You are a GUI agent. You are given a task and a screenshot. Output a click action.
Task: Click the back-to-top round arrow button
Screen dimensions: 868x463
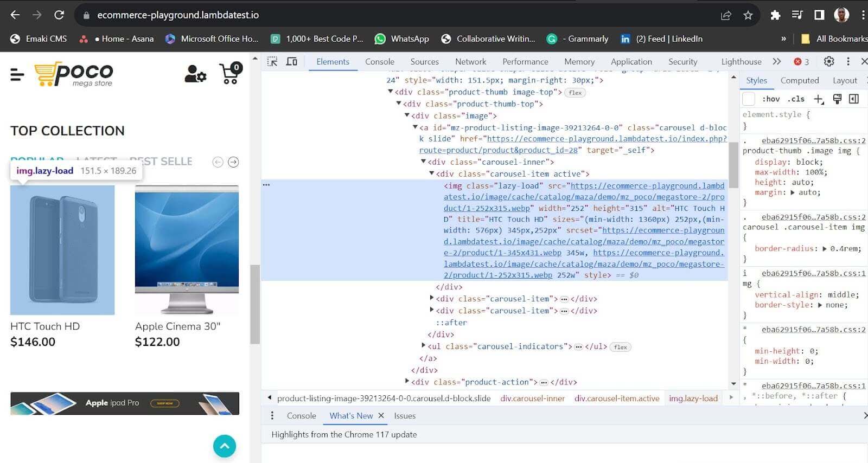225,446
